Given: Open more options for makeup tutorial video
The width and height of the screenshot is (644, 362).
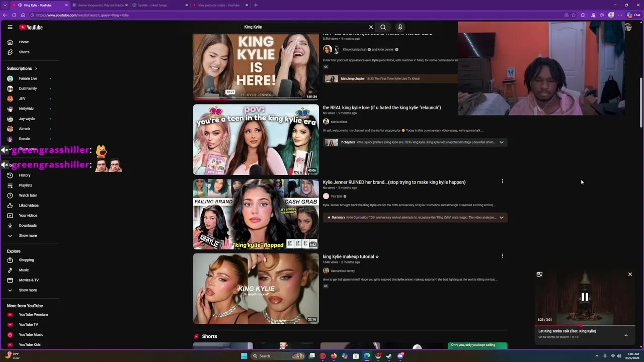Looking at the screenshot, I should (x=502, y=256).
